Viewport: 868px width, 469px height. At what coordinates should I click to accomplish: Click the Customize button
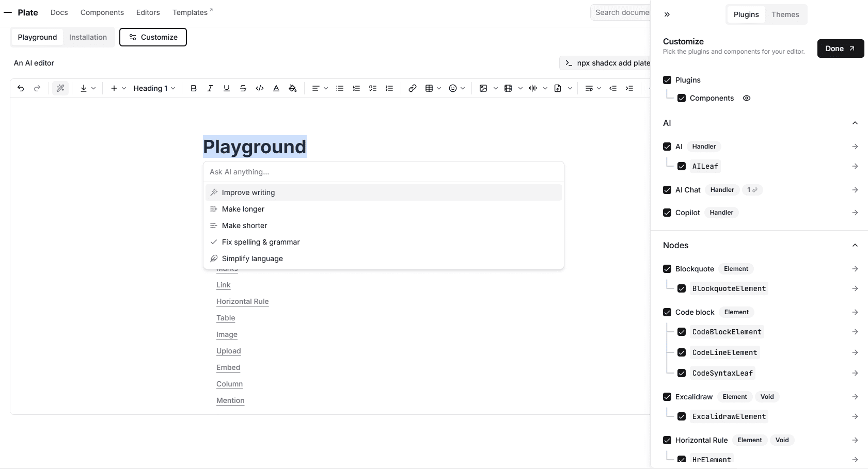tap(153, 37)
